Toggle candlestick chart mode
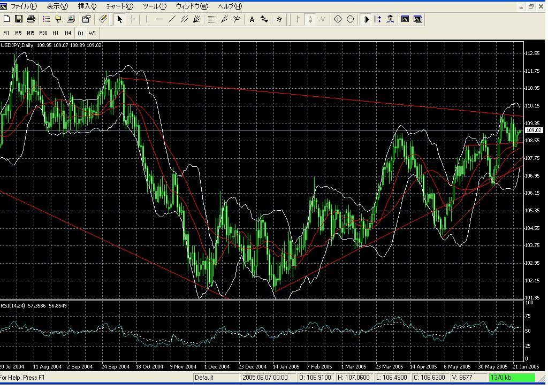548x392 pixels. [310, 19]
